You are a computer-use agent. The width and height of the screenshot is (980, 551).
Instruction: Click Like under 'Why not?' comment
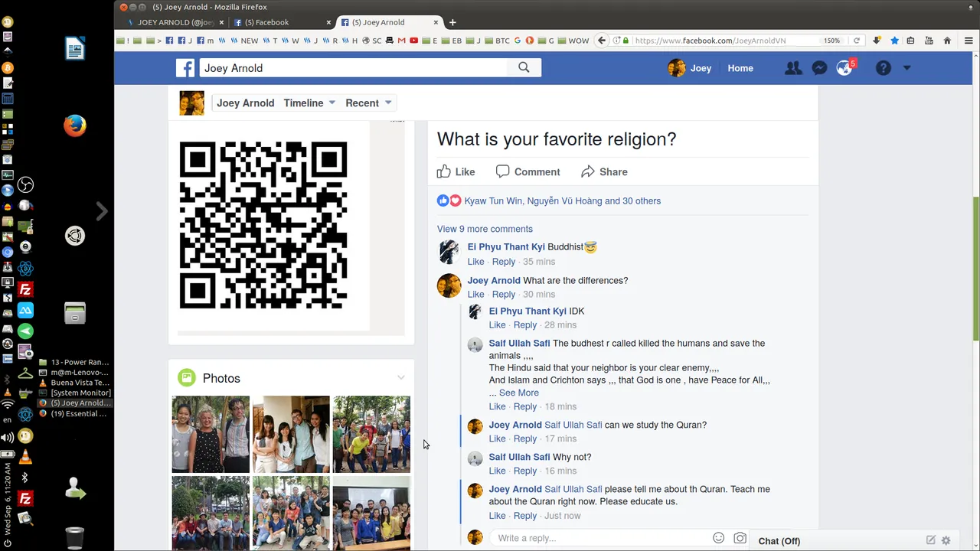click(497, 471)
